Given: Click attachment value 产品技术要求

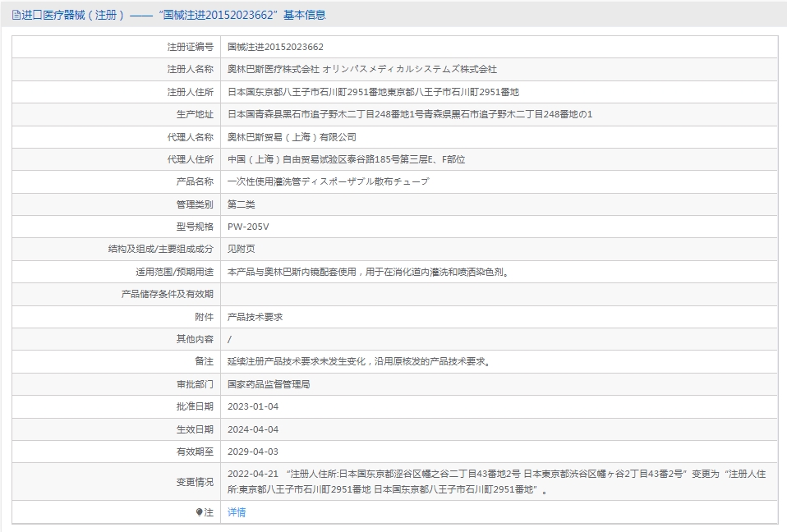Looking at the screenshot, I should point(255,317).
